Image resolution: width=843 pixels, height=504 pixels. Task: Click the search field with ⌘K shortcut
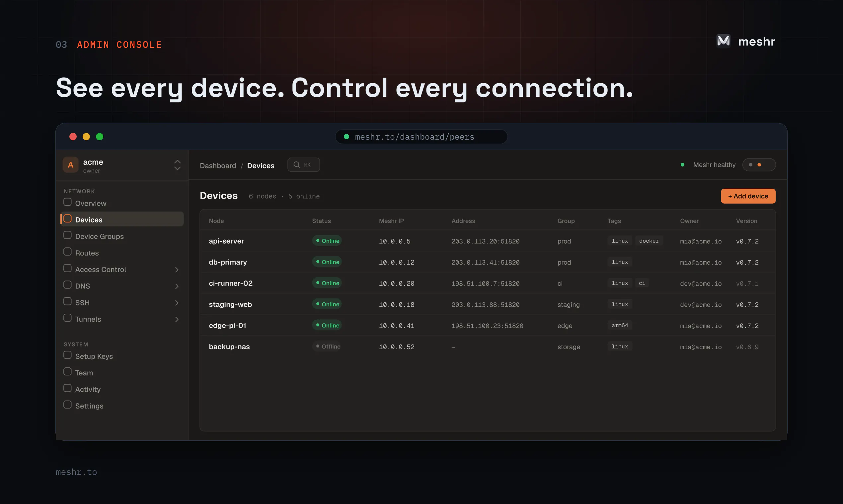[x=304, y=165]
